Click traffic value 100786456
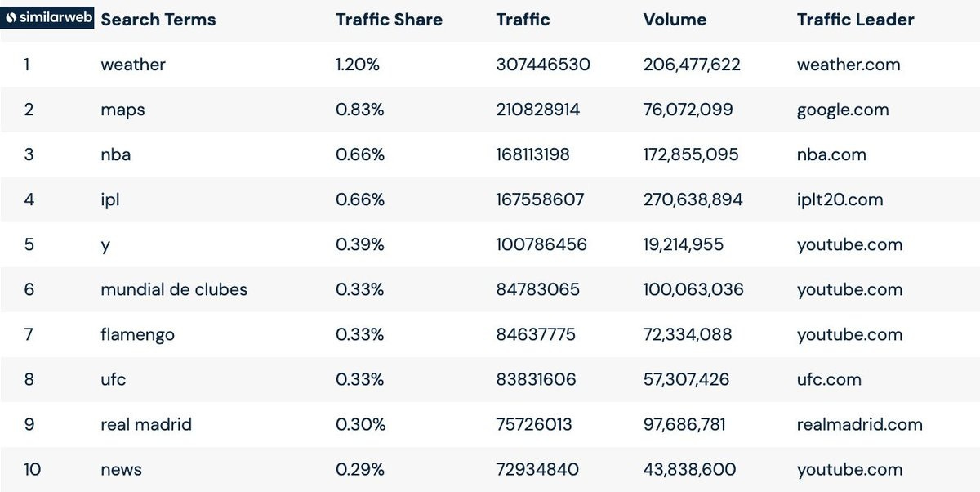Image resolution: width=980 pixels, height=492 pixels. coord(541,244)
